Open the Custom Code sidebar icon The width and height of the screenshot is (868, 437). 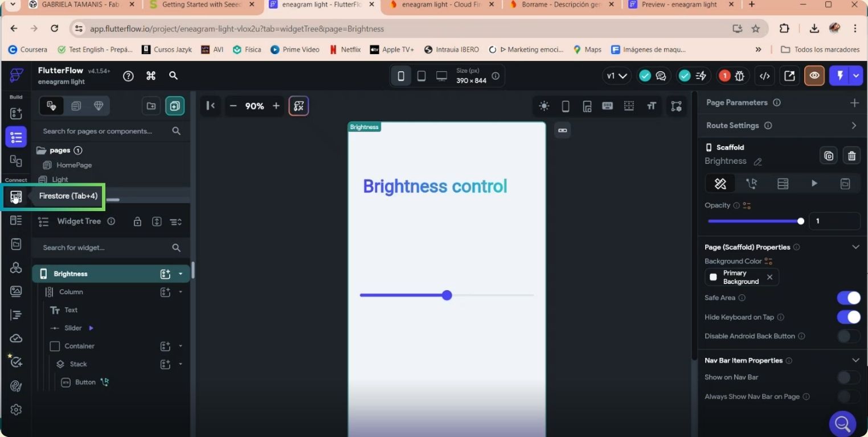pyautogui.click(x=16, y=315)
